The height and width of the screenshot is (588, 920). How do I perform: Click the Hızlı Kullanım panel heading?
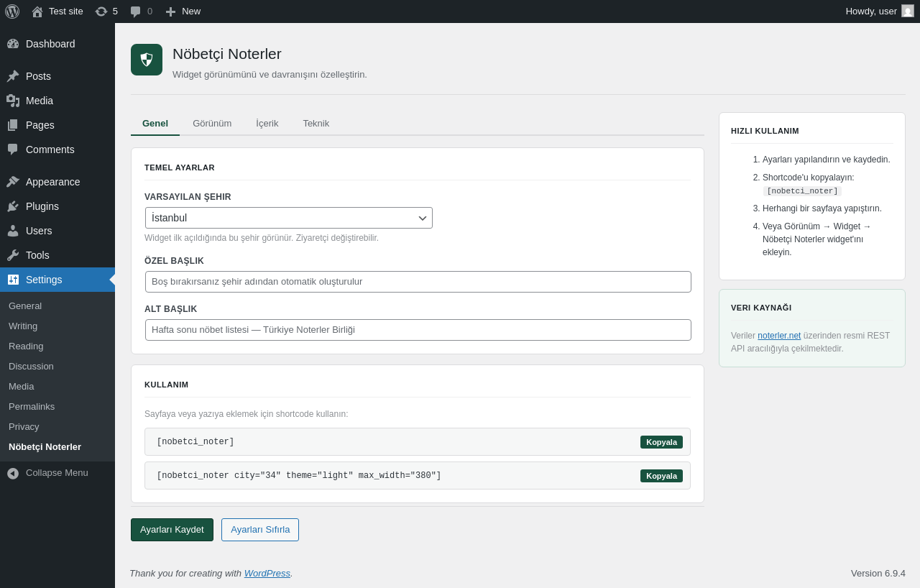(765, 131)
